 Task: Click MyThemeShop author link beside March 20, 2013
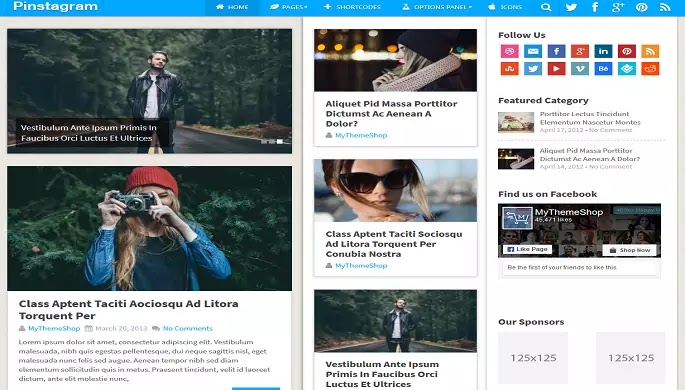(x=54, y=328)
